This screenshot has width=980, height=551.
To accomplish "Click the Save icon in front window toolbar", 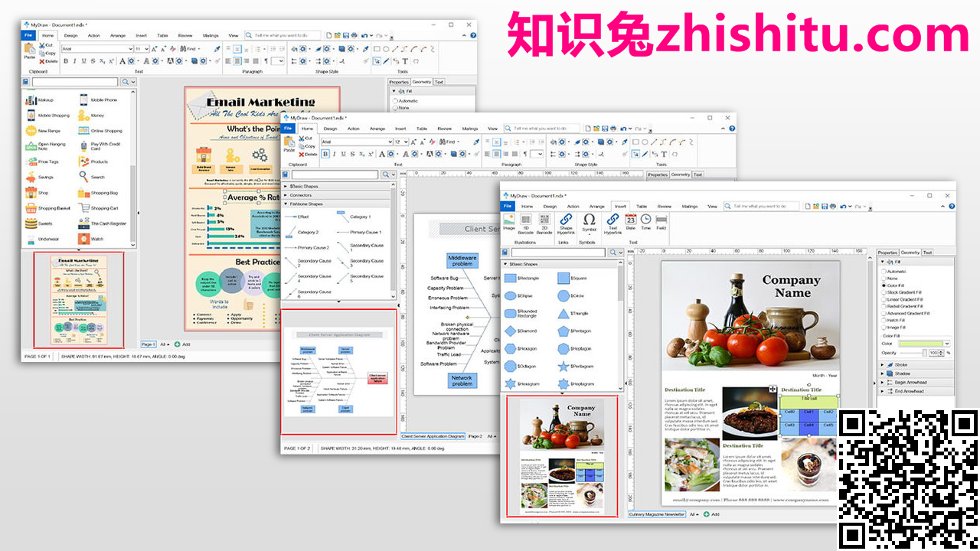I will 823,207.
